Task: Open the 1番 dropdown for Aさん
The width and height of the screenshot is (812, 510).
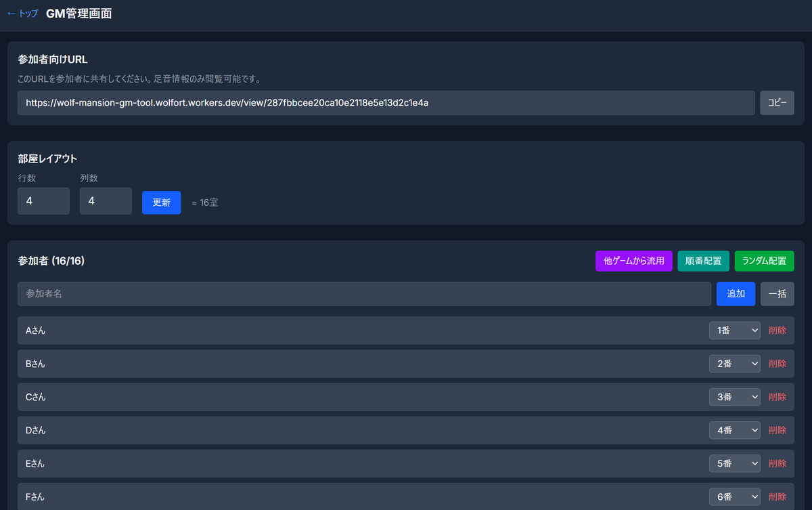Action: [735, 331]
